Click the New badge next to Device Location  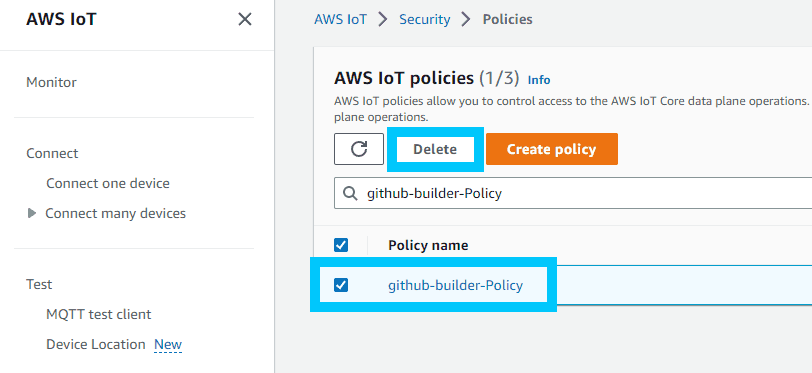tap(168, 345)
